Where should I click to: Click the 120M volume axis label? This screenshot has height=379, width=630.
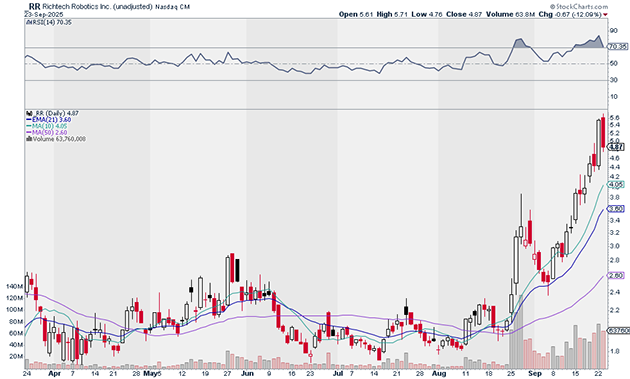[14, 298]
